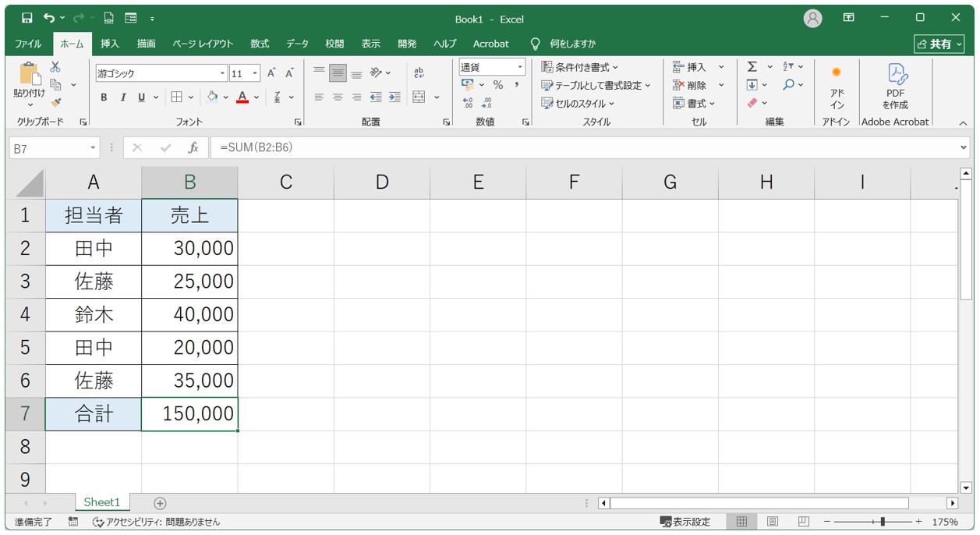The height and width of the screenshot is (535, 980).
Task: Click the insert function fx icon
Action: (193, 147)
